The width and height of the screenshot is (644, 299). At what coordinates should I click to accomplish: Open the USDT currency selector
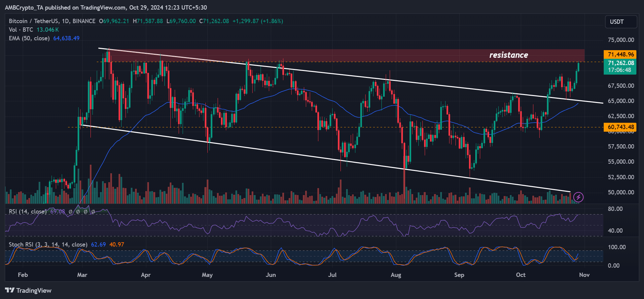pos(621,22)
